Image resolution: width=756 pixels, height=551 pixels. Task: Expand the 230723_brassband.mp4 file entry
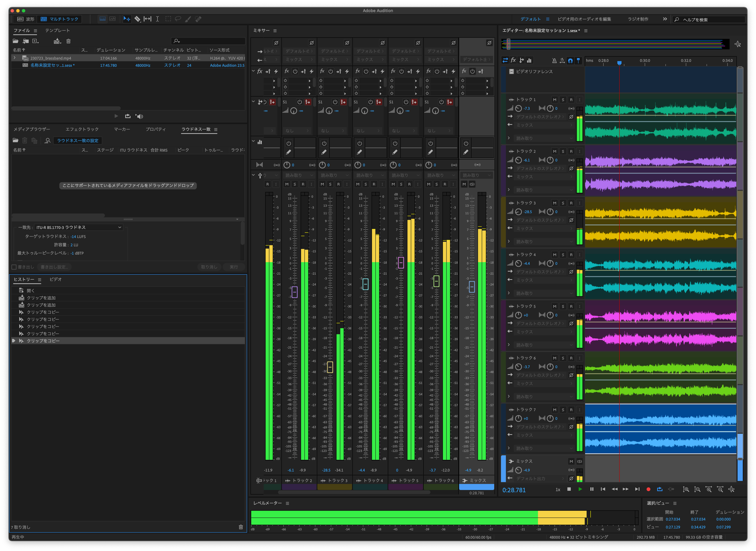15,58
